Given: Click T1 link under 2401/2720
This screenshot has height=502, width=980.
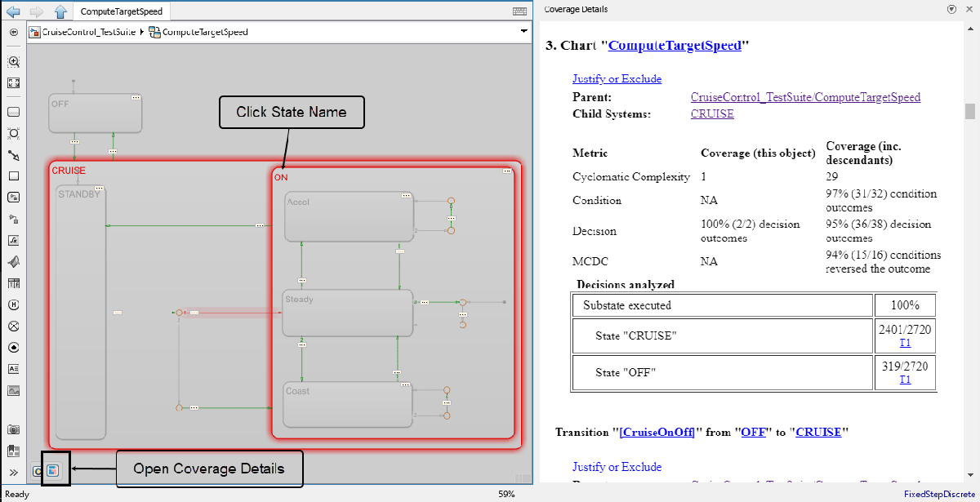Looking at the screenshot, I should click(905, 343).
